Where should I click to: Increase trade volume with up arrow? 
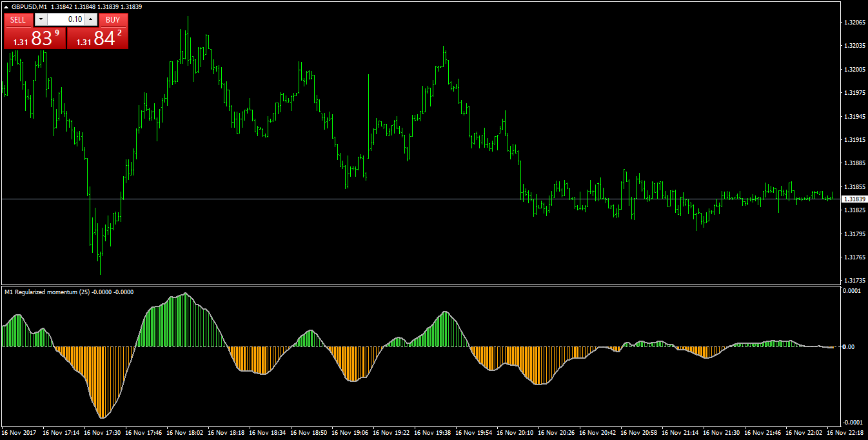pyautogui.click(x=91, y=20)
